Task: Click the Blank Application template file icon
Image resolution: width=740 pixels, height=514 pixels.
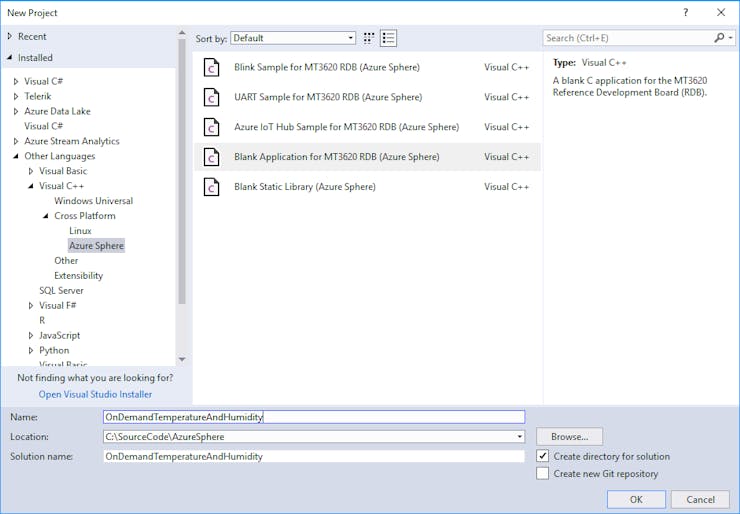Action: [x=211, y=157]
